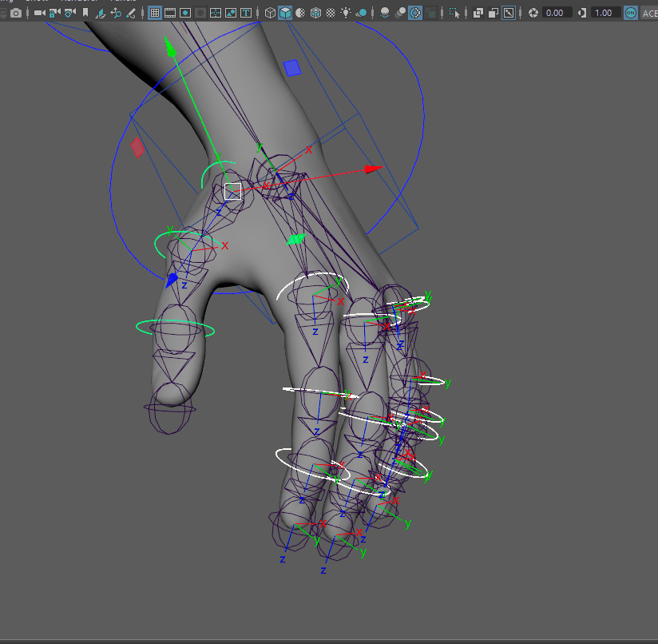Open the camera Bookmarks icon
This screenshot has height=644, width=658.
[85, 13]
